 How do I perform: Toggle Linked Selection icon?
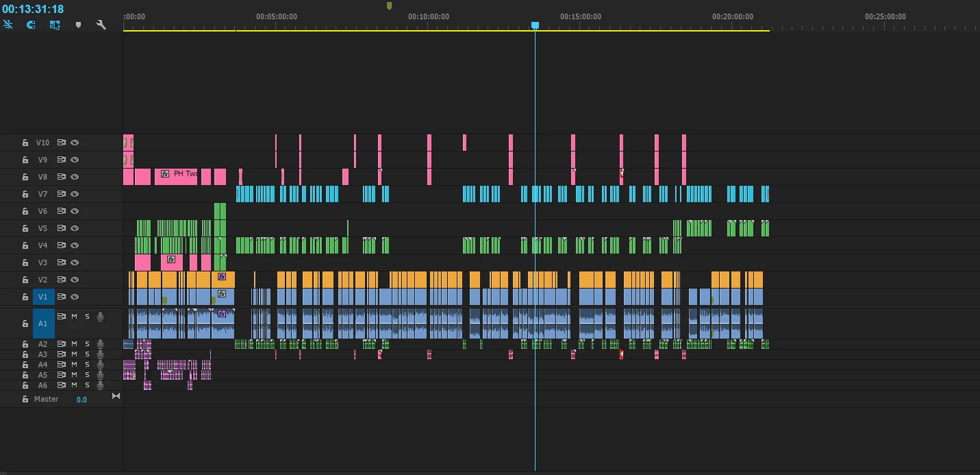(55, 25)
